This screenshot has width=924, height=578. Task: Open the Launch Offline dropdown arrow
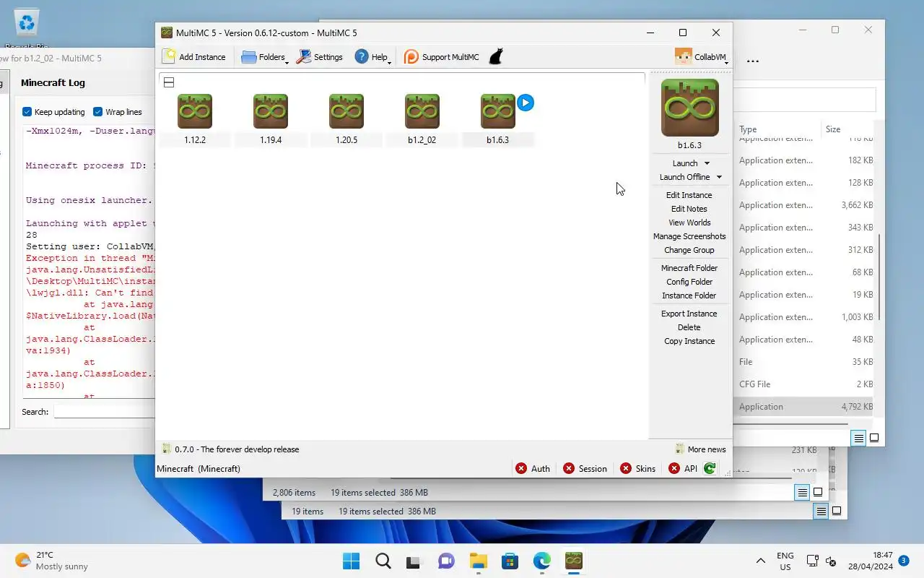[x=719, y=177]
